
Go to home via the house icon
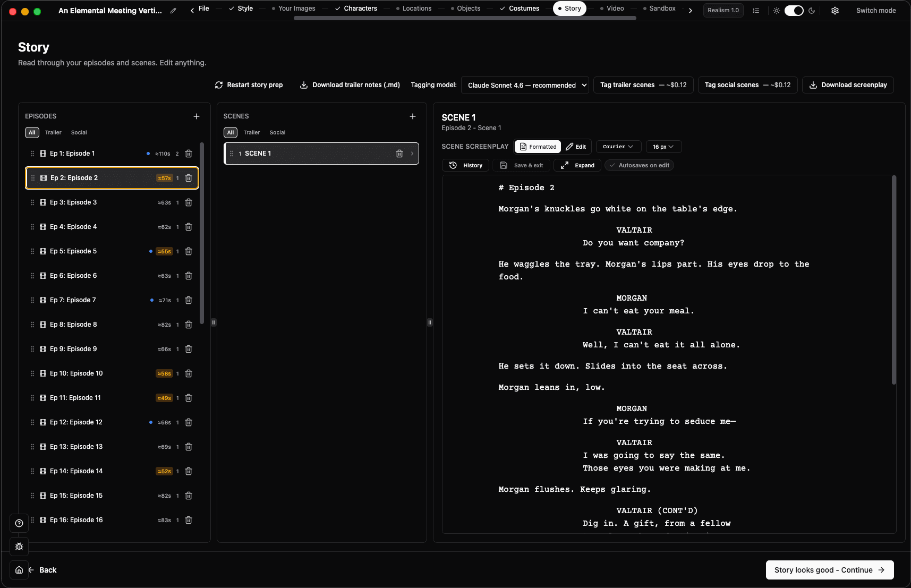[x=19, y=570]
